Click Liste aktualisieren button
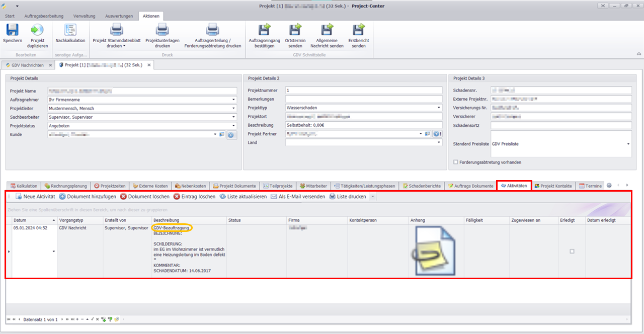The height and width of the screenshot is (334, 644). coord(243,197)
